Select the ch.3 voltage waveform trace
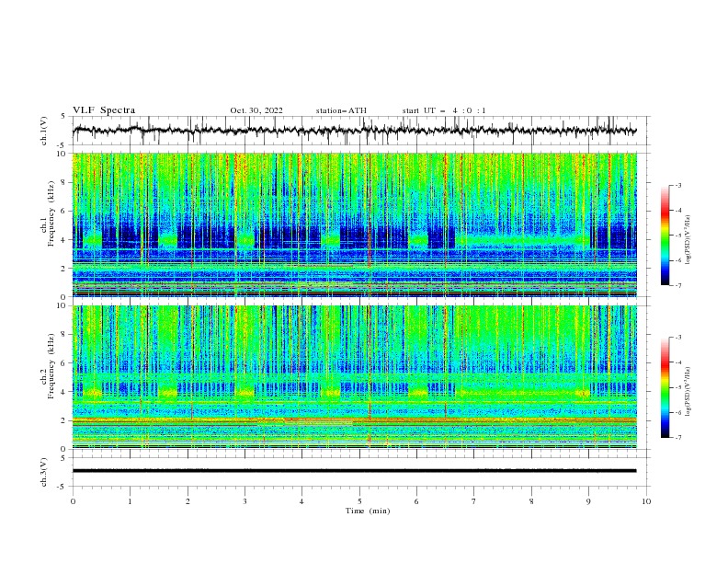 click(x=354, y=471)
